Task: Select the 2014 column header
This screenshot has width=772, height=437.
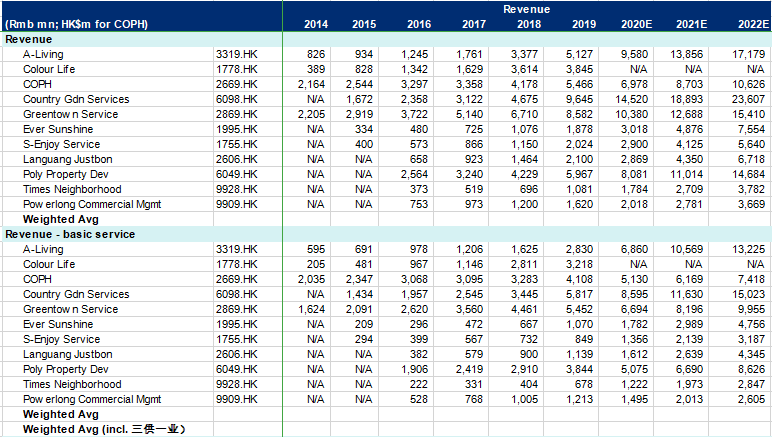Action: pyautogui.click(x=316, y=24)
